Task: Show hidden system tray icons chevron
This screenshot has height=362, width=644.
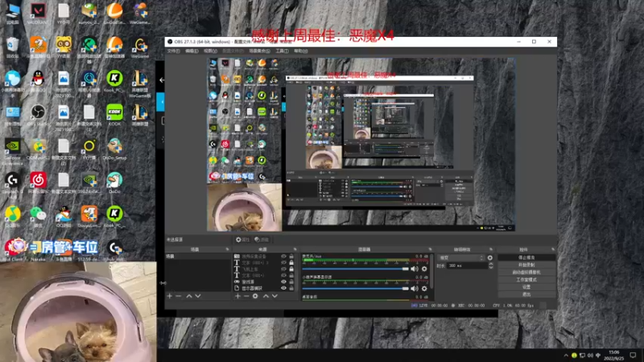Action: click(x=566, y=356)
